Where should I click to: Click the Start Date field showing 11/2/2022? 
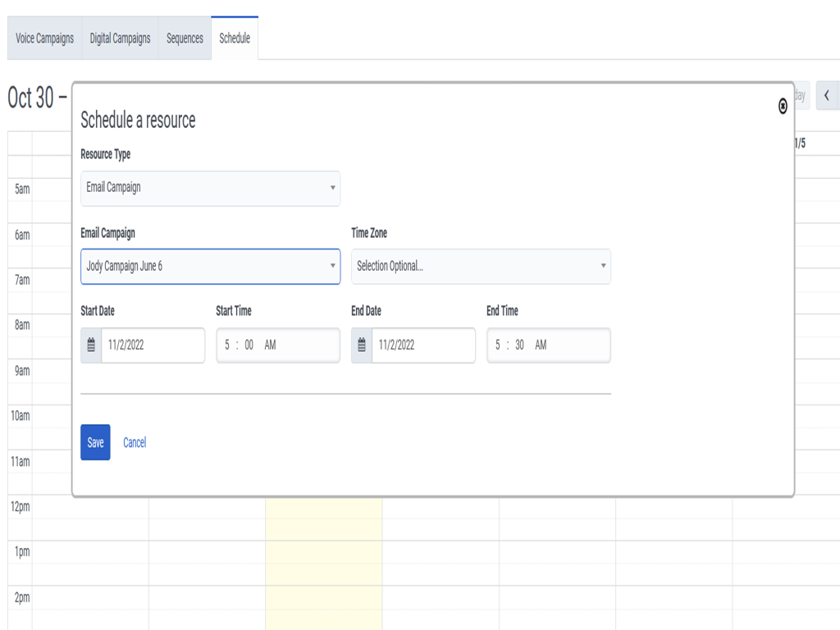(x=153, y=345)
